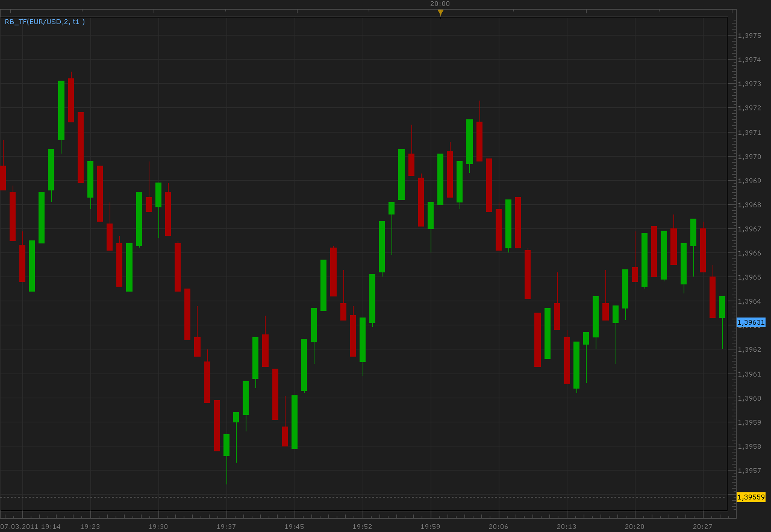Select the yellow price level label 1,39559

(751, 497)
